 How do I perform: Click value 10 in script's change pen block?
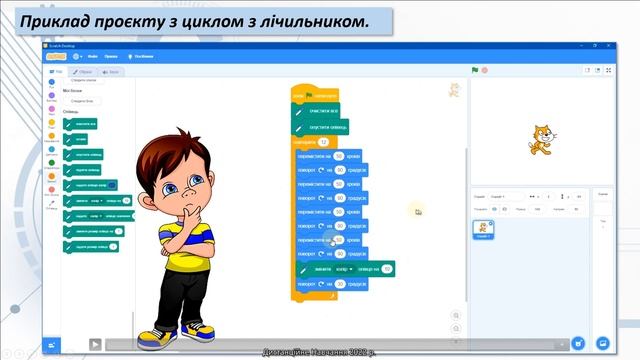coord(387,269)
